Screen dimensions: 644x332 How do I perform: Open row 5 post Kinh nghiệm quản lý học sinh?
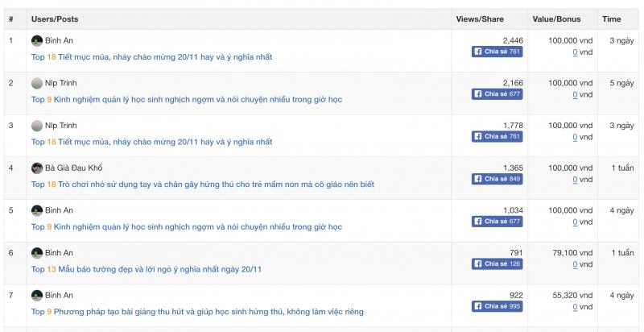[x=187, y=226]
